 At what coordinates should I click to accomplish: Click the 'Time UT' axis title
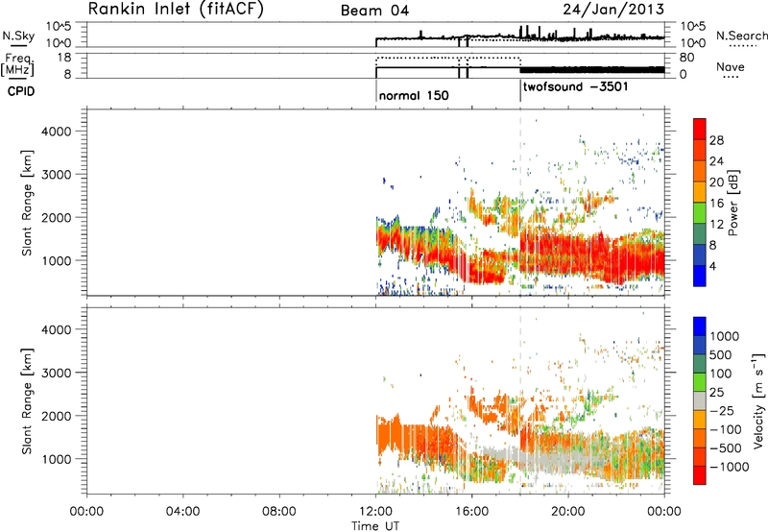(375, 526)
